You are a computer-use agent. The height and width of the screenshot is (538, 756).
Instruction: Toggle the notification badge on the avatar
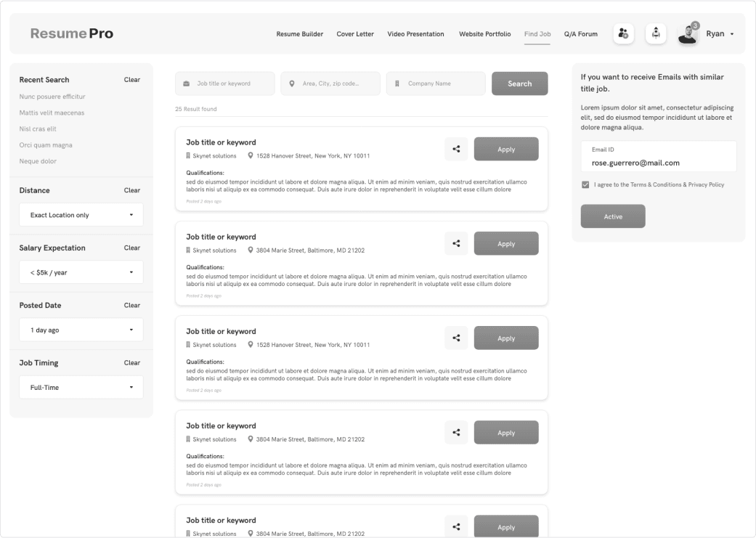tap(696, 24)
